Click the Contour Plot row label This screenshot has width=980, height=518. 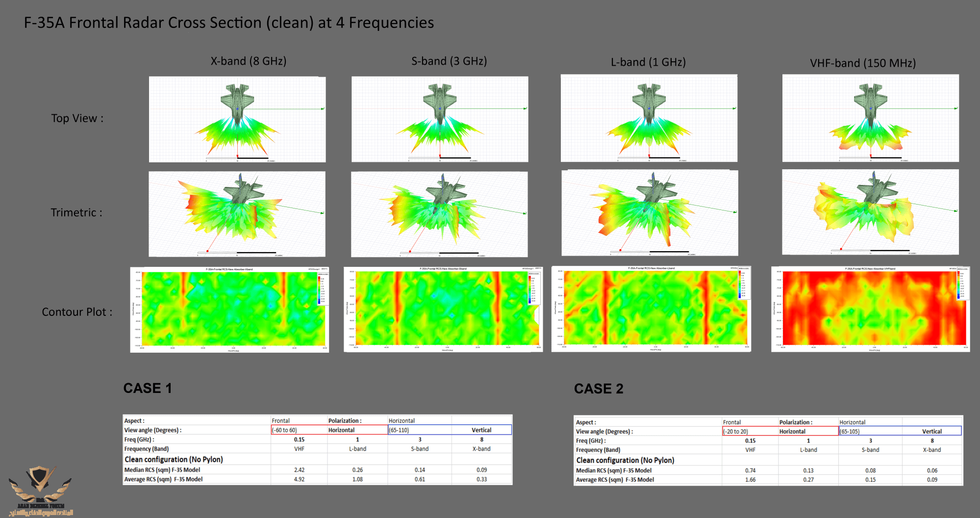[77, 312]
